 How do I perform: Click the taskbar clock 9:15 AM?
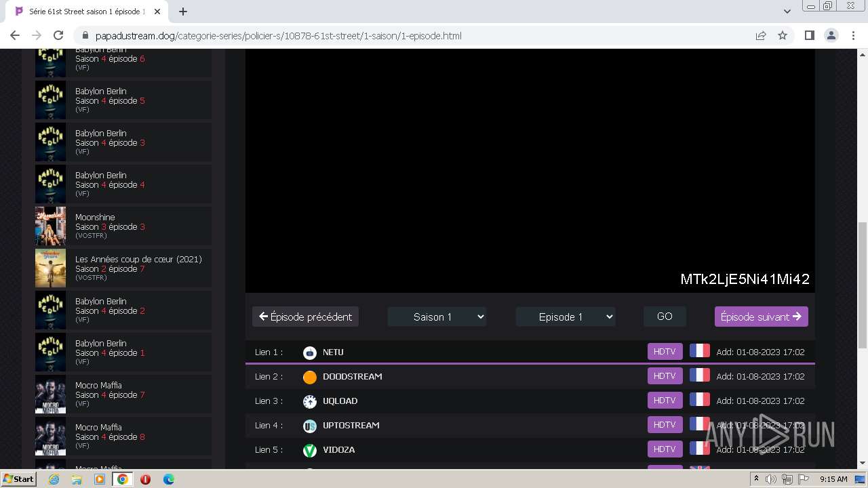[833, 479]
